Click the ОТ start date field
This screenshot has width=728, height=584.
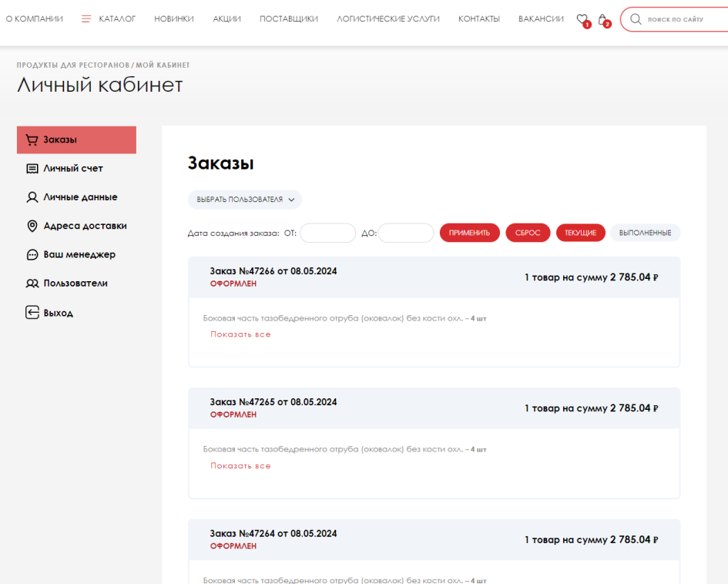pos(327,233)
